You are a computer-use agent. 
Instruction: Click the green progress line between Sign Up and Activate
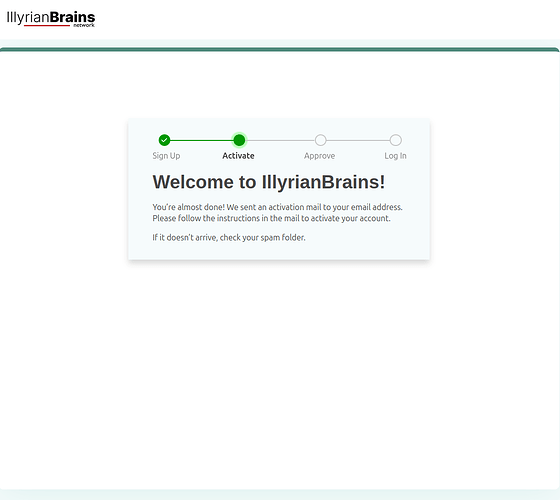201,140
